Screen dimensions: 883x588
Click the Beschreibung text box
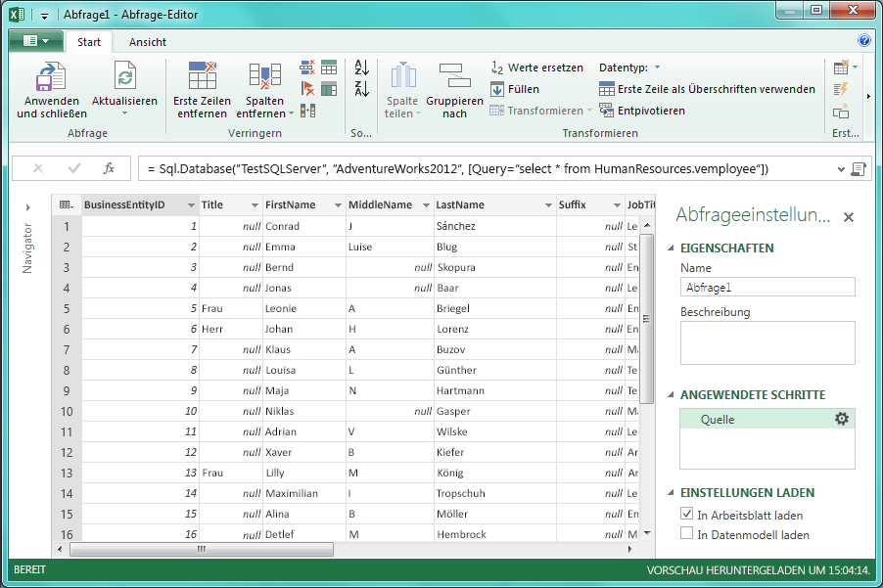(767, 342)
